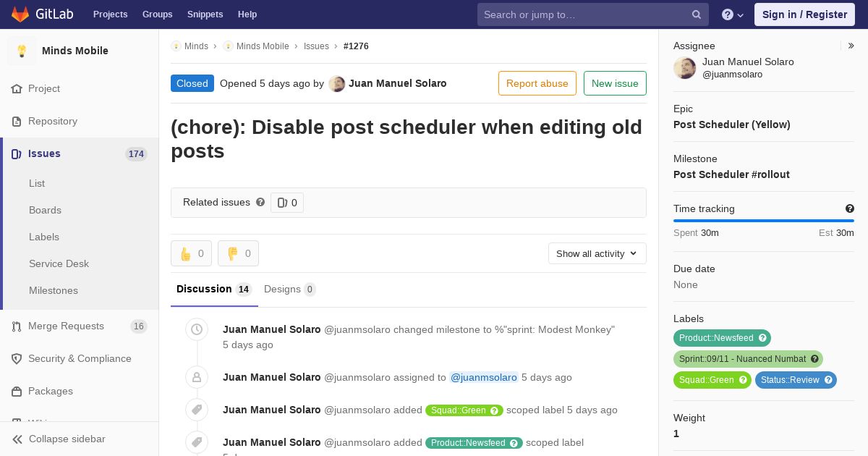Click the Related issues help icon
868x456 pixels.
point(260,202)
